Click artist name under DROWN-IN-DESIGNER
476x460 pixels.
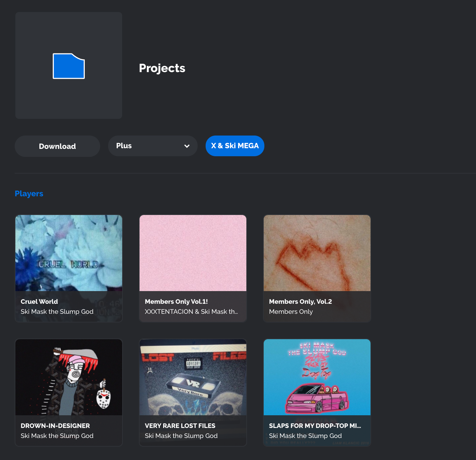[57, 436]
